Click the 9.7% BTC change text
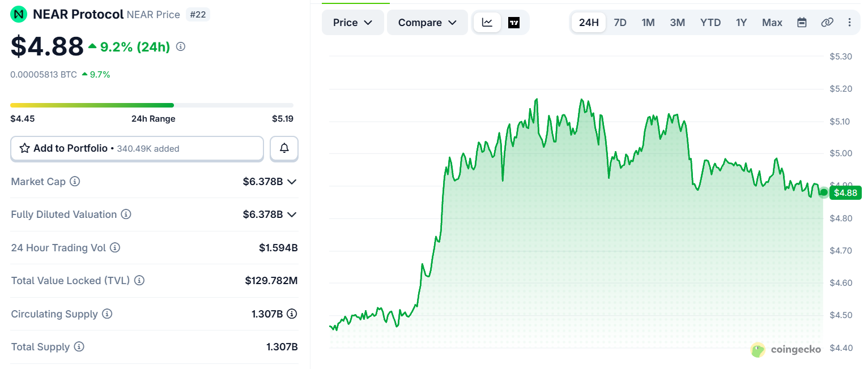 [x=100, y=74]
